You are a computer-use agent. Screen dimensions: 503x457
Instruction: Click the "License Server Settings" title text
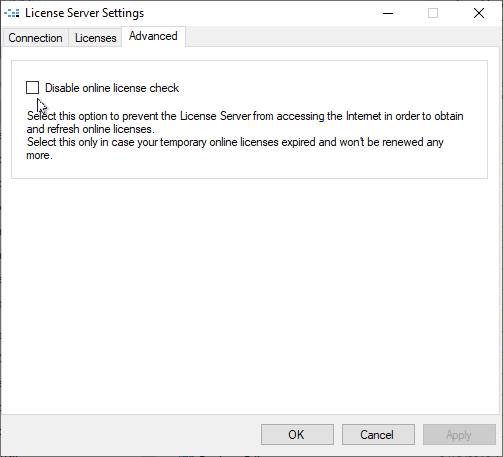pyautogui.click(x=85, y=13)
